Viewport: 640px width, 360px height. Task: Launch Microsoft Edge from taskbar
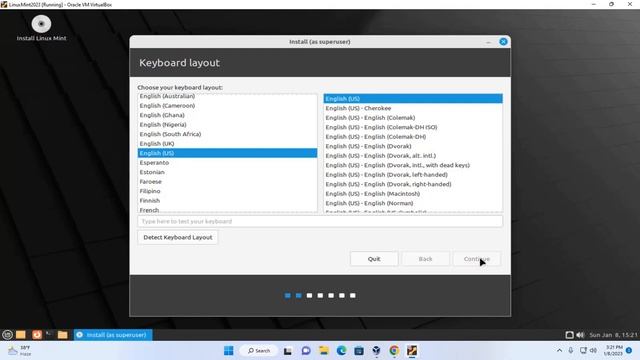tap(342, 351)
